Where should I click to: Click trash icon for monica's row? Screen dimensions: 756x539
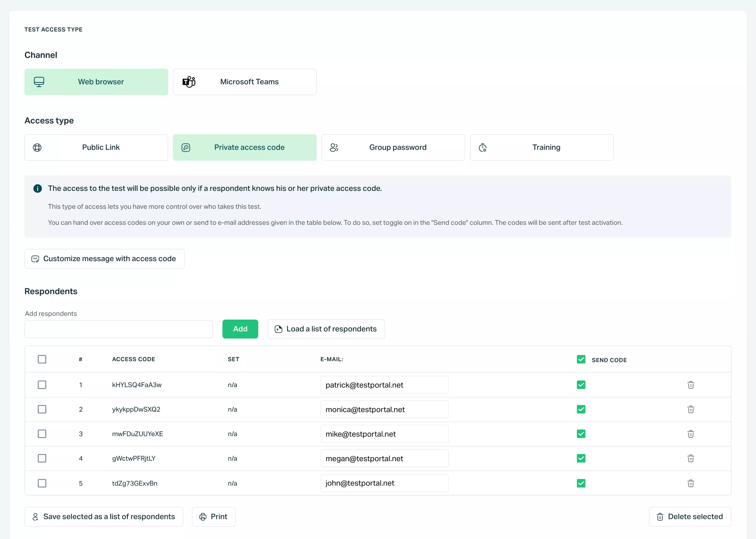(690, 409)
